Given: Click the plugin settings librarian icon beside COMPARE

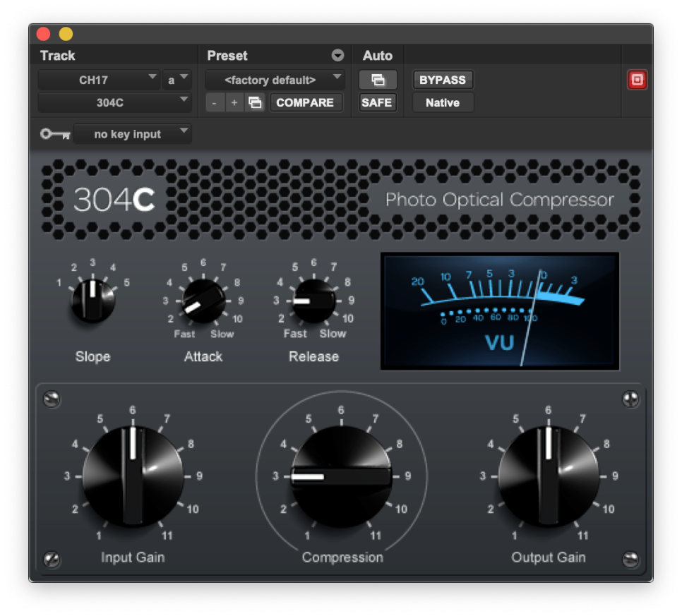Looking at the screenshot, I should [x=255, y=102].
